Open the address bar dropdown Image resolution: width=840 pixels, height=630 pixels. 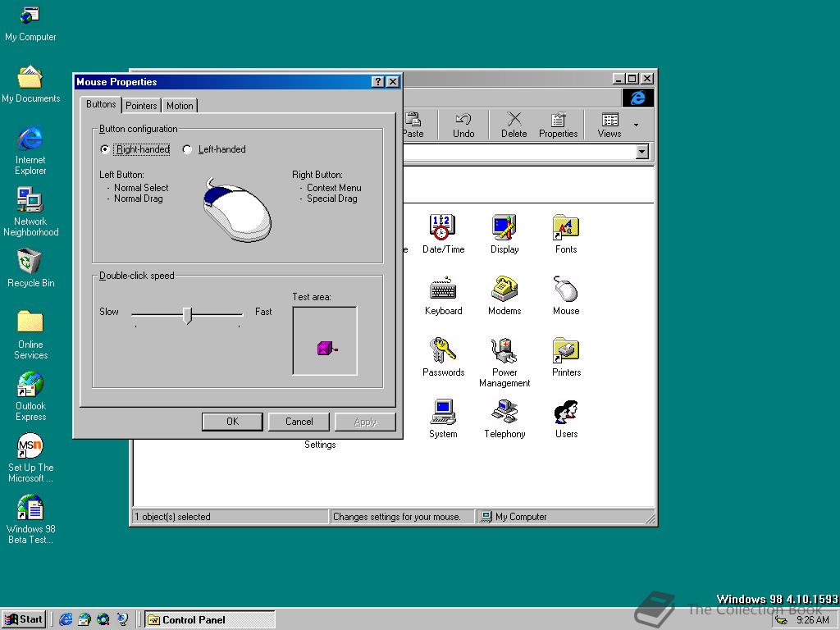pyautogui.click(x=641, y=152)
